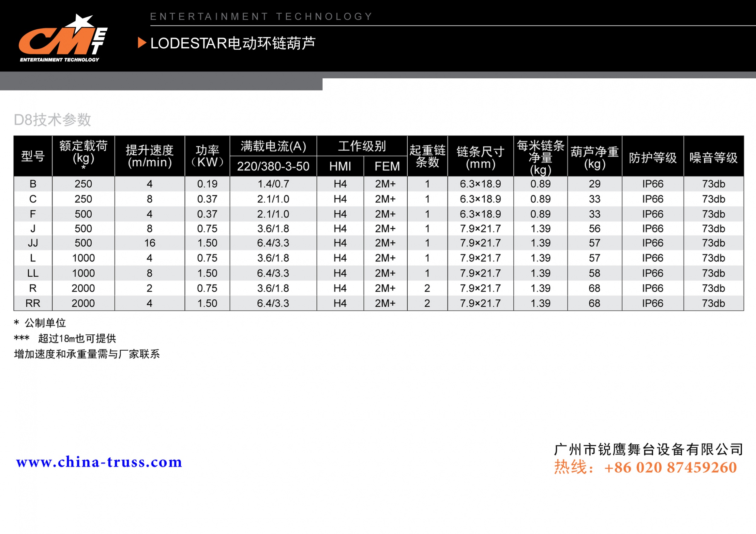This screenshot has width=756, height=534.
Task: Select the FEM sub-header cell
Action: pyautogui.click(x=387, y=166)
